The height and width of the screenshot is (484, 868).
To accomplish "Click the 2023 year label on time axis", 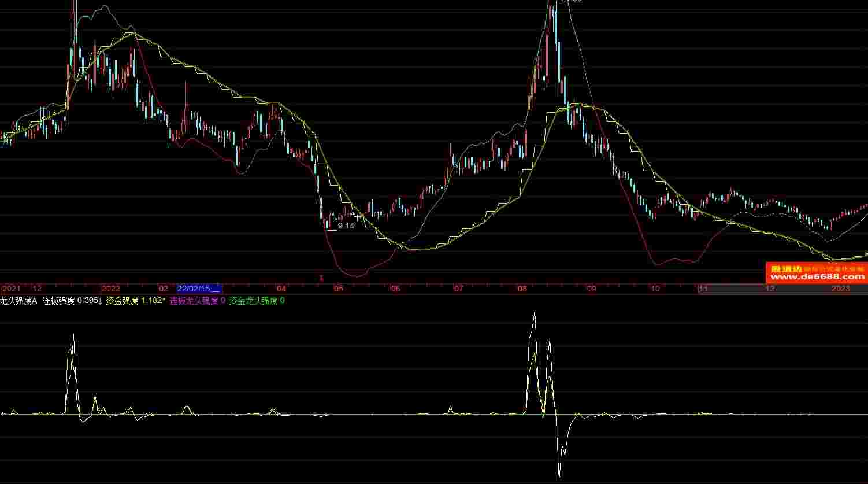I will click(x=841, y=289).
